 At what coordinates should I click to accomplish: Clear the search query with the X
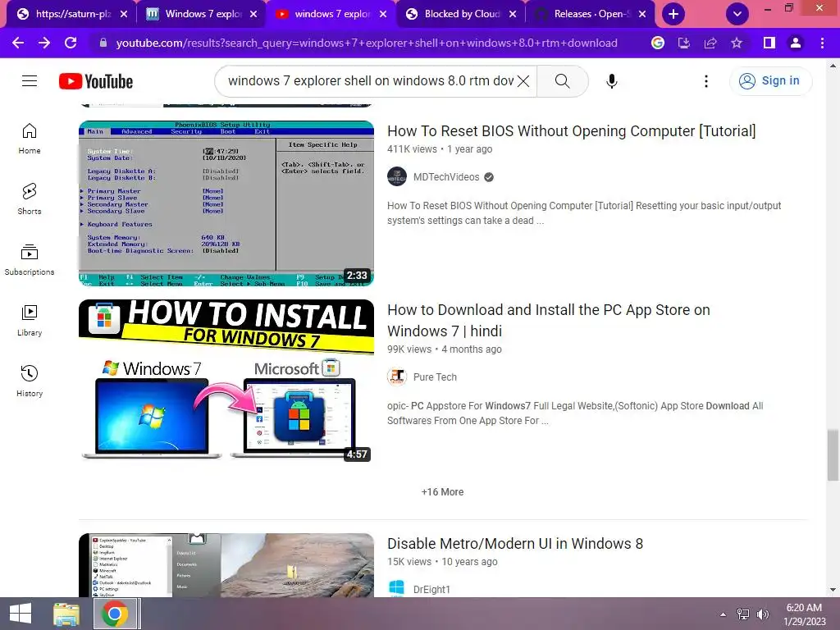tap(524, 81)
